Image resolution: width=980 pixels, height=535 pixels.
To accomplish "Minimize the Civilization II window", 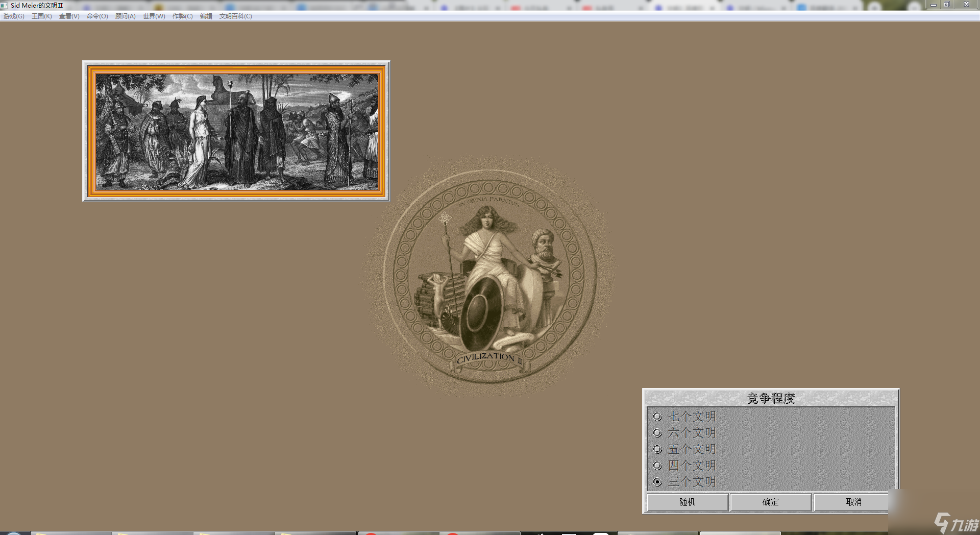I will 934,5.
